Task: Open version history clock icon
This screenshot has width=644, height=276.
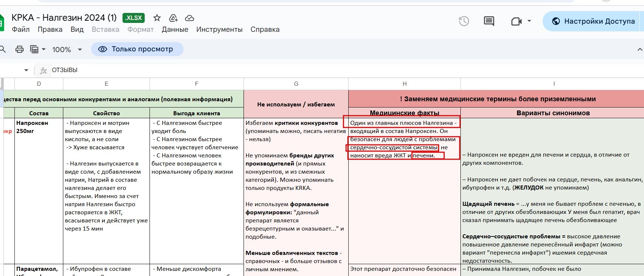Action: (464, 21)
